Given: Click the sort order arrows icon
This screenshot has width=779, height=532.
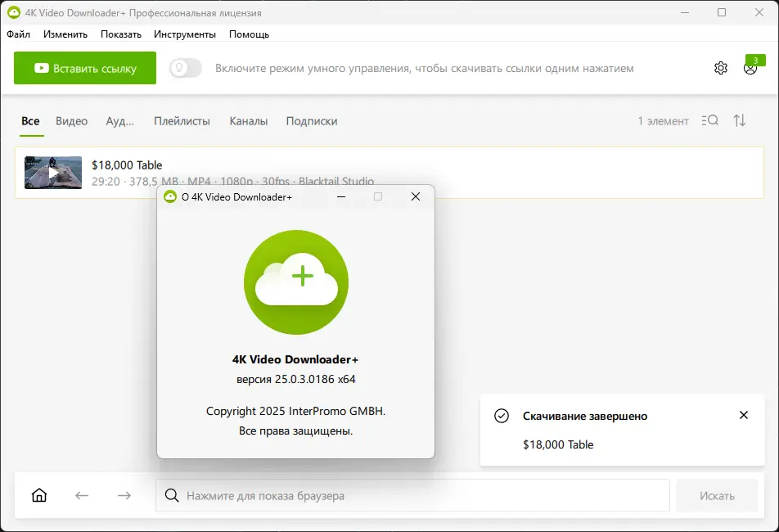Looking at the screenshot, I should [x=739, y=120].
